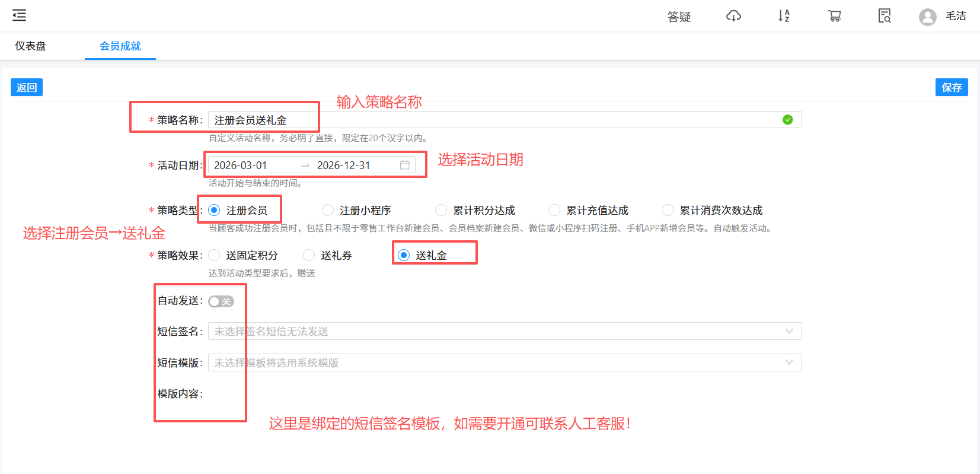Viewport: 980px width, 474px height.
Task: Open the document search icon
Action: click(885, 16)
